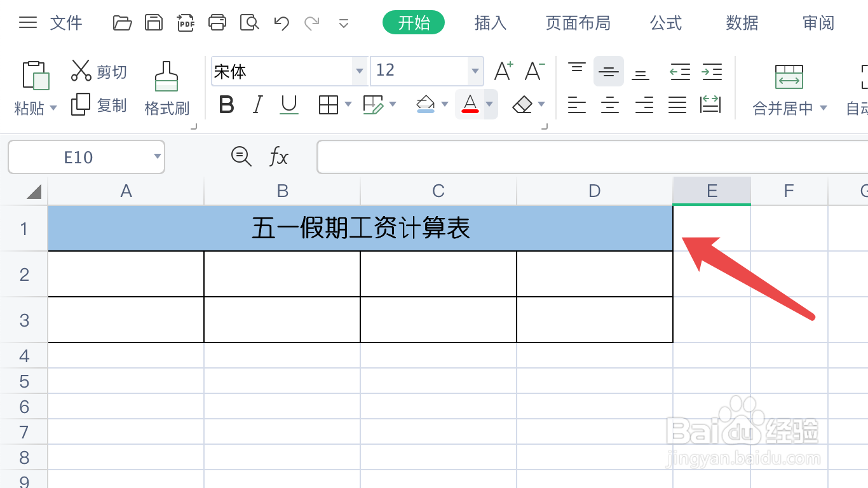Open the 宋体 font family dropdown
The width and height of the screenshot is (868, 488).
point(360,71)
